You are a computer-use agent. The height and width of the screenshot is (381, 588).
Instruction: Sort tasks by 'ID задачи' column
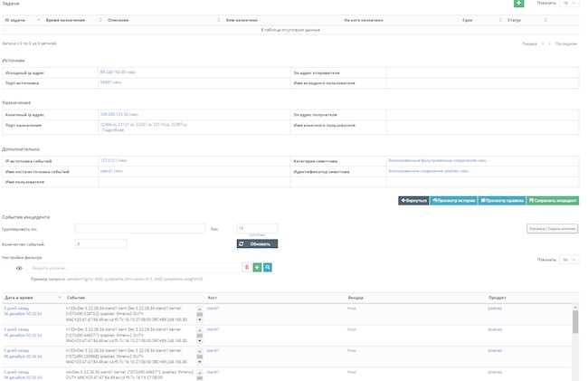22,20
